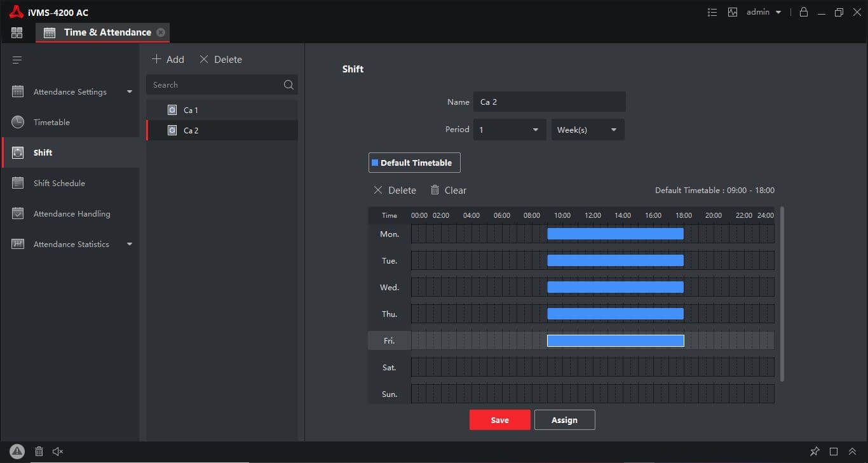Maximize the bottom alarm panel

click(x=834, y=452)
